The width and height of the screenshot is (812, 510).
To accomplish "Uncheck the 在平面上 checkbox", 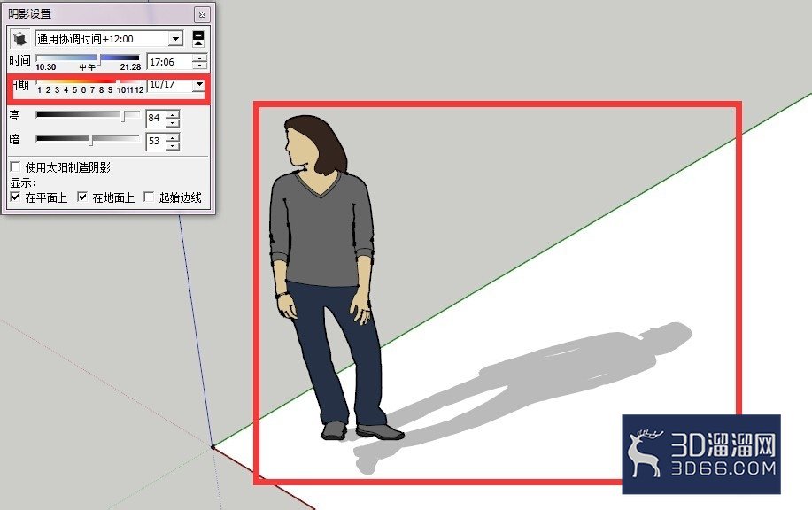I will click(x=16, y=197).
